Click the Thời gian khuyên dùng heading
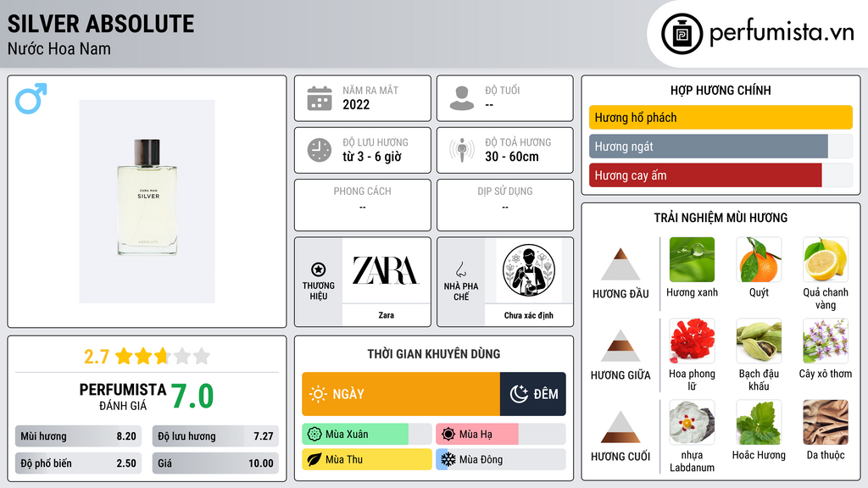The width and height of the screenshot is (868, 488). pos(434,353)
